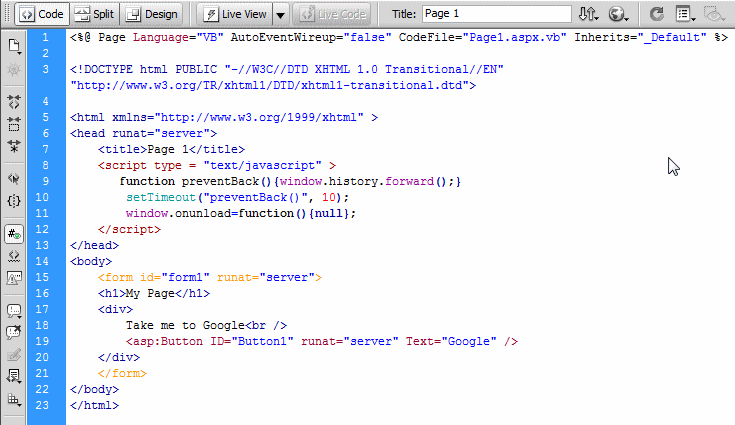Click line number 1 in the gutter
The image size is (735, 425).
(45, 37)
